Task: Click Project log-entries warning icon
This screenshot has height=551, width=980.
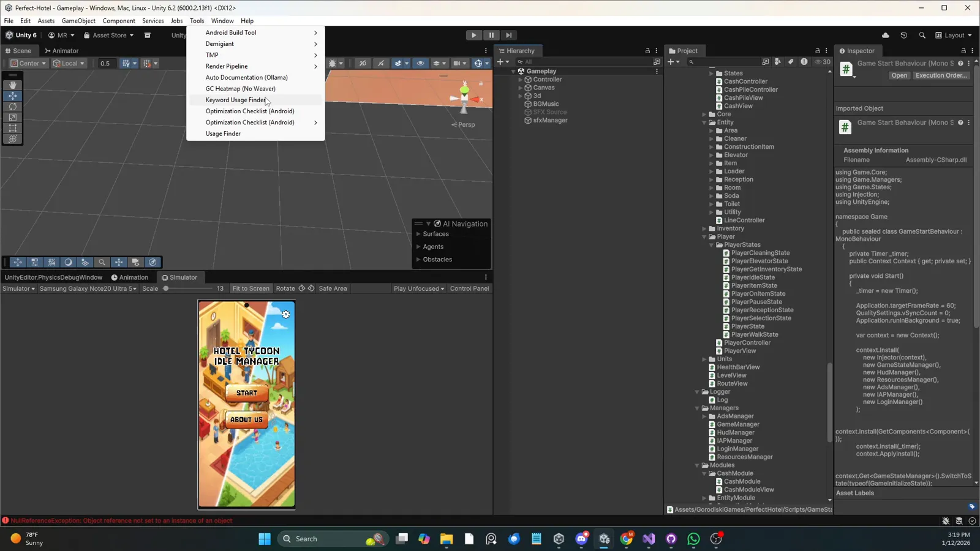Action: pos(804,62)
